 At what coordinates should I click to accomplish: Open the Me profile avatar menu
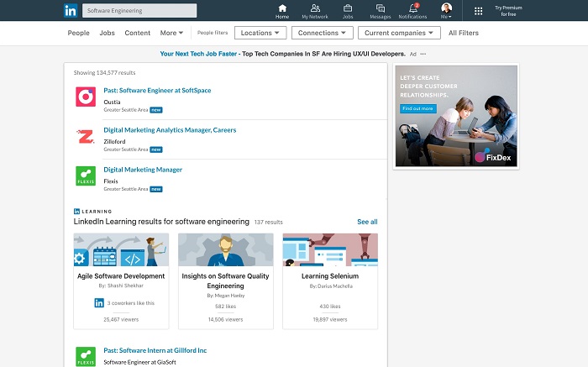[x=446, y=11]
